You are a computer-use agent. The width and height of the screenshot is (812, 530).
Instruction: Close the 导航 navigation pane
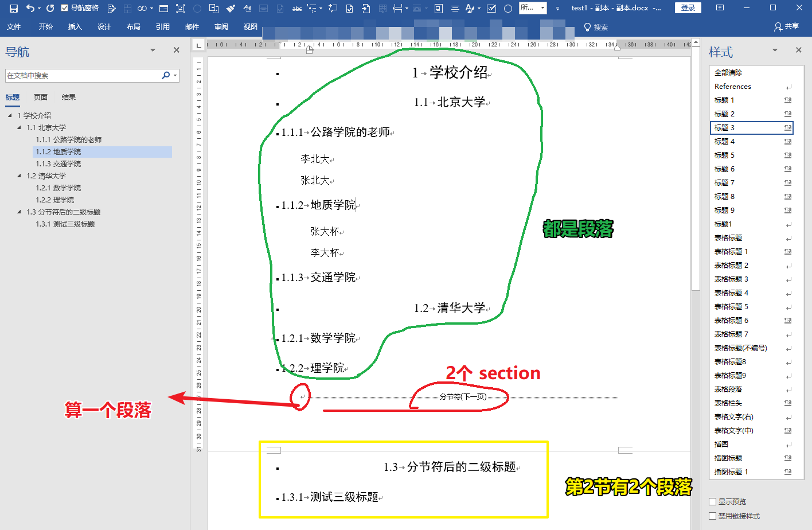tap(177, 50)
